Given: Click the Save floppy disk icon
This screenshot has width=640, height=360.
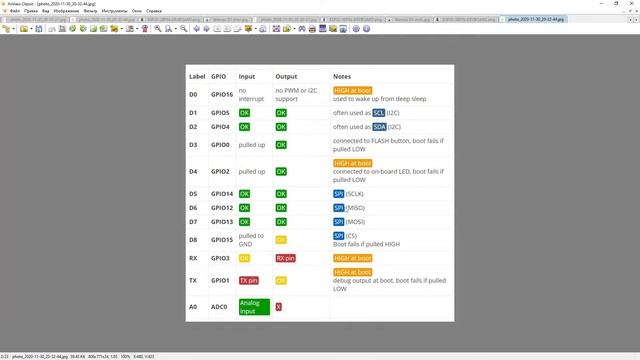Looking at the screenshot, I should coord(39,29).
